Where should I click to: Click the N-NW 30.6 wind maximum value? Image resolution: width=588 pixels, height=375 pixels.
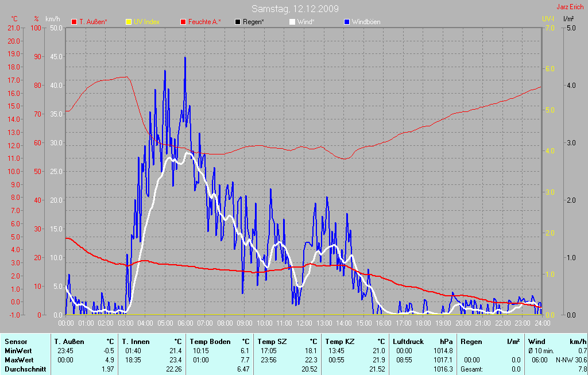(x=571, y=359)
